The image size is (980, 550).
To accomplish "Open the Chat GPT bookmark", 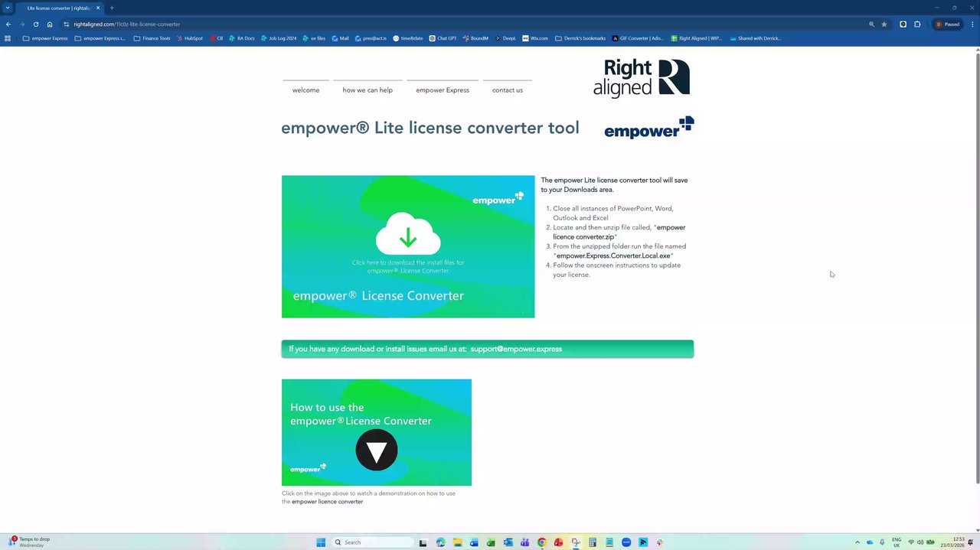I will tap(443, 38).
